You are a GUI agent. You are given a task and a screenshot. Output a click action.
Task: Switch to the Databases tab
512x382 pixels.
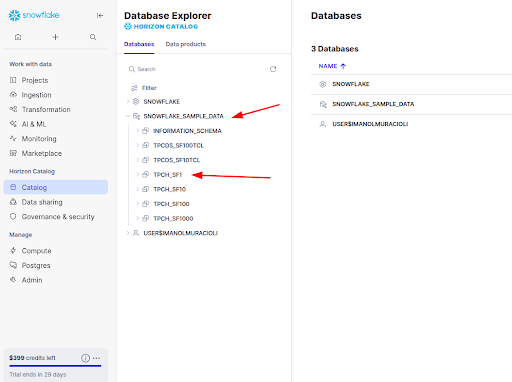coord(139,44)
